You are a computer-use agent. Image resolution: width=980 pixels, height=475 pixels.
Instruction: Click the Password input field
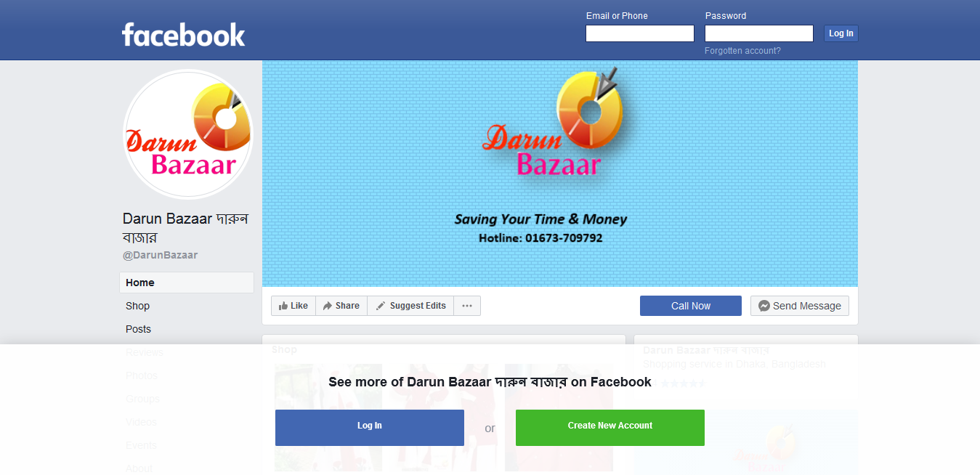[759, 33]
